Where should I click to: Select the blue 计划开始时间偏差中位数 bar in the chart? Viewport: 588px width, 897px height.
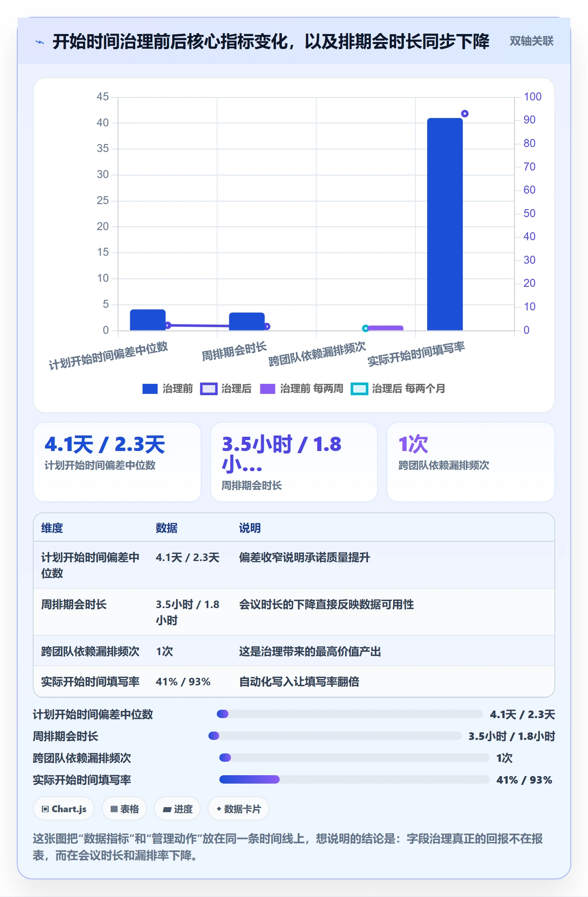pos(148,320)
